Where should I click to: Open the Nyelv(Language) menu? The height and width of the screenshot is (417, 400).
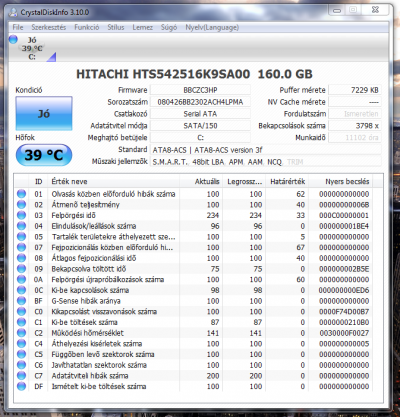tap(212, 27)
